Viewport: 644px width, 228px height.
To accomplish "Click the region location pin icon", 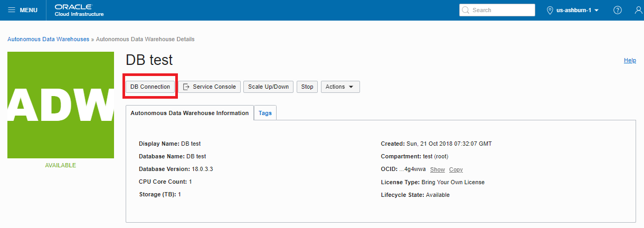I will [550, 10].
